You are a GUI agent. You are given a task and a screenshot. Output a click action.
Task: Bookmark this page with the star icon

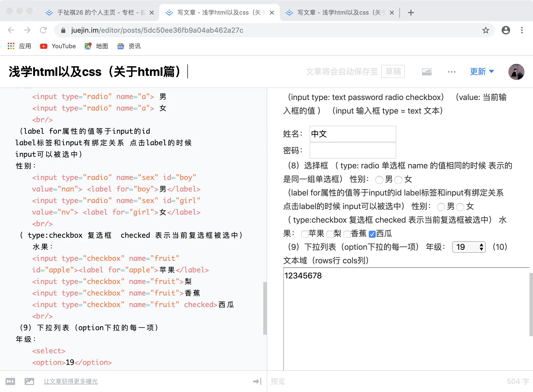click(x=486, y=30)
